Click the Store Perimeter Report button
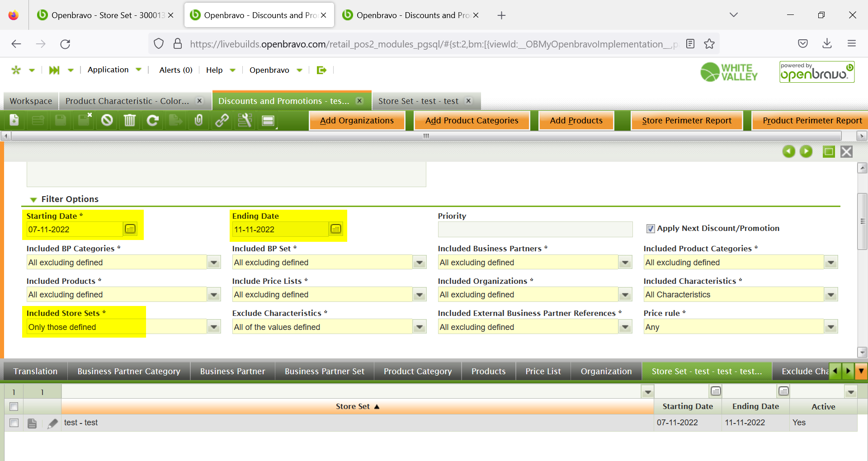The height and width of the screenshot is (461, 868). click(x=686, y=121)
